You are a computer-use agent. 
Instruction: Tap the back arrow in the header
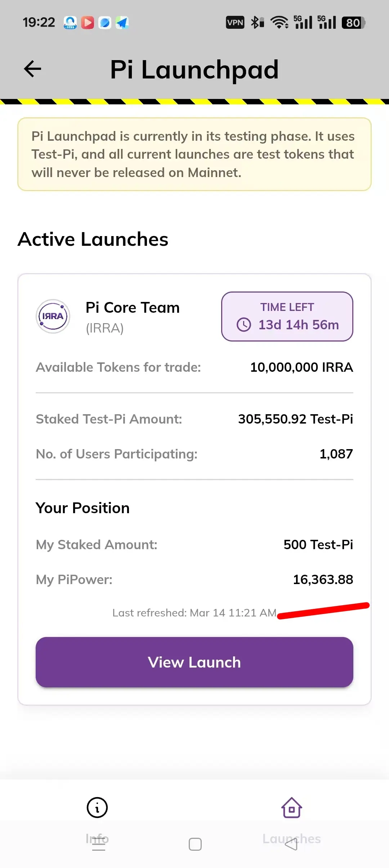point(32,69)
